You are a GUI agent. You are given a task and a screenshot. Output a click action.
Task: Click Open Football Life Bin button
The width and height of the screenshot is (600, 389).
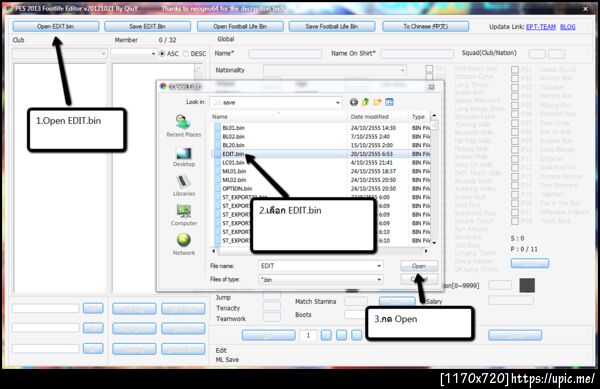pos(240,26)
